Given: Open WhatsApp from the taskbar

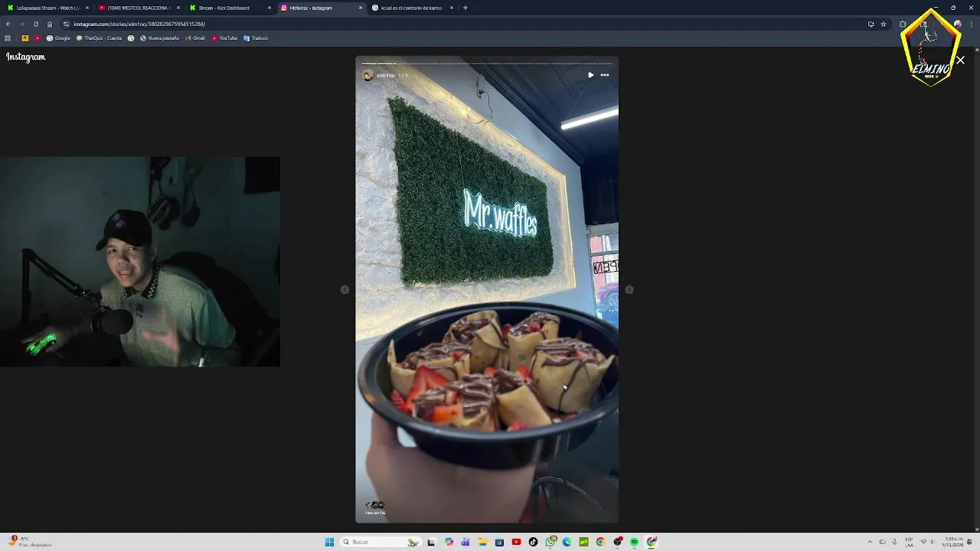Looking at the screenshot, I should [x=550, y=542].
